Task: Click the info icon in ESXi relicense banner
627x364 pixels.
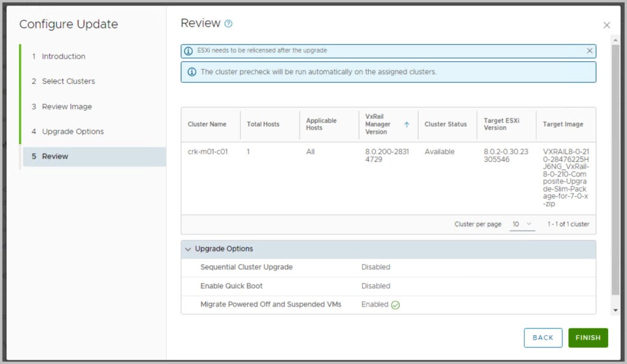Action: click(x=189, y=51)
